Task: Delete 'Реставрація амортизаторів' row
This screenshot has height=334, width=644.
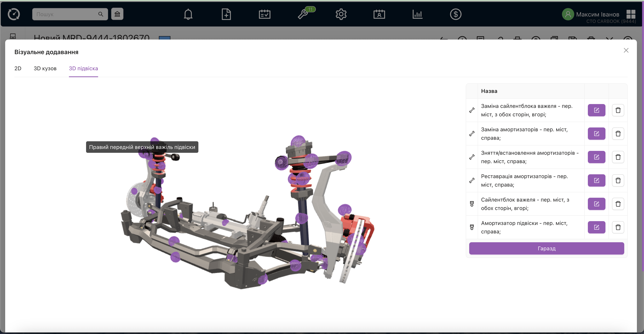Action: (x=618, y=180)
